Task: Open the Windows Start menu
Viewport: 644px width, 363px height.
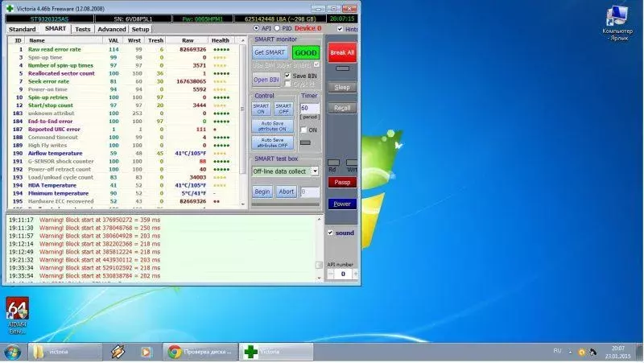Action: pos(12,352)
